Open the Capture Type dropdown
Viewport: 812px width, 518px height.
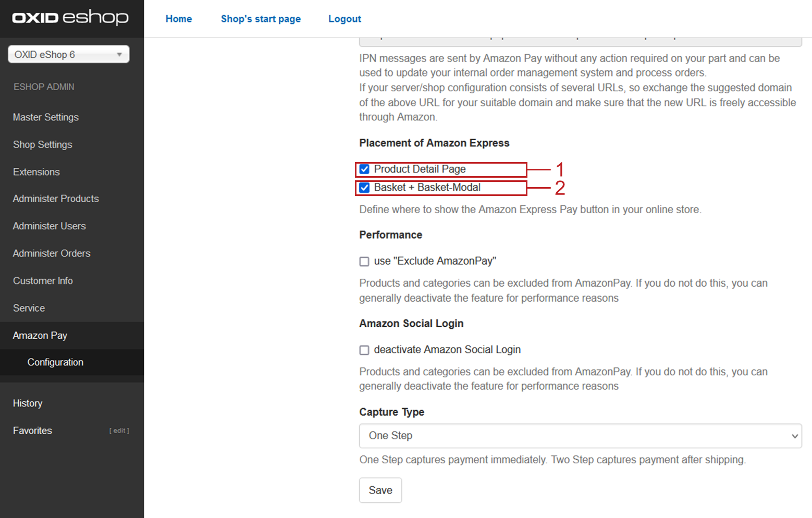click(580, 436)
